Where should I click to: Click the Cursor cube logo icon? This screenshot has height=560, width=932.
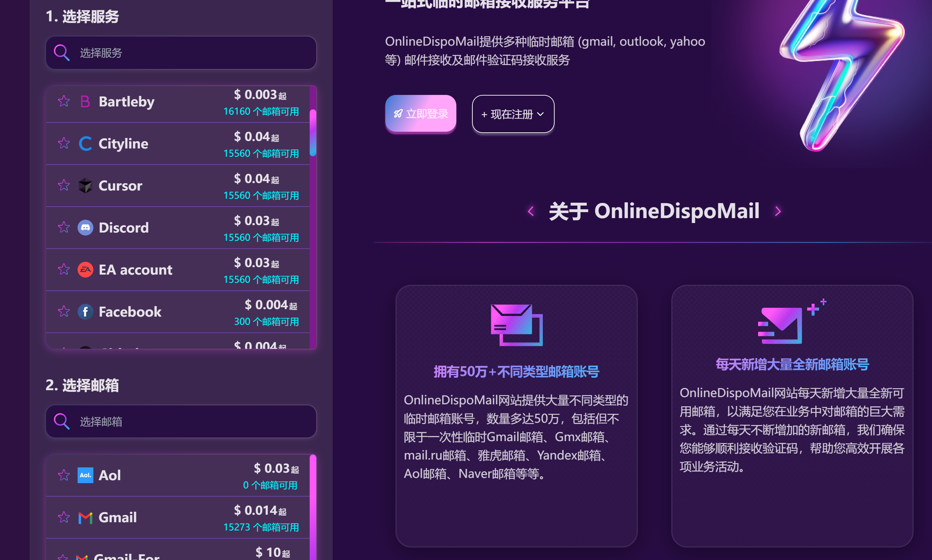tap(85, 186)
